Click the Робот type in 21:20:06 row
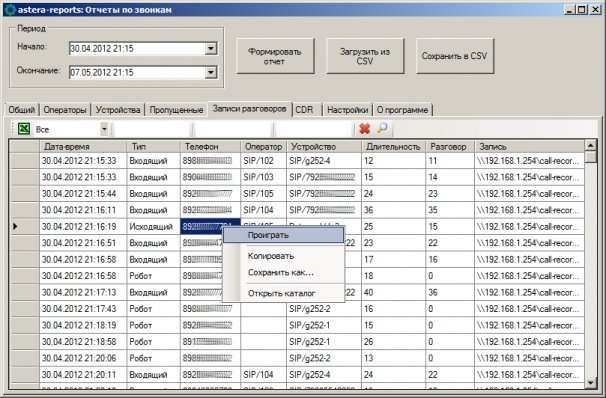 153,358
